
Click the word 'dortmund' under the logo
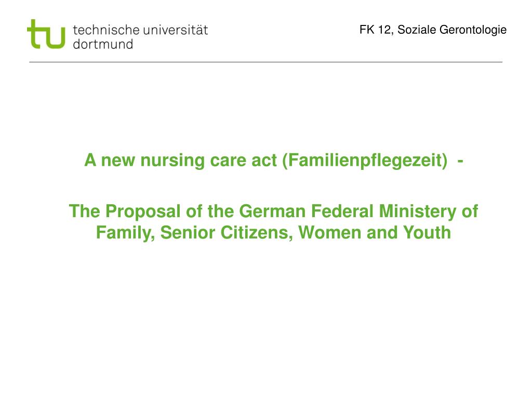[x=103, y=44]
